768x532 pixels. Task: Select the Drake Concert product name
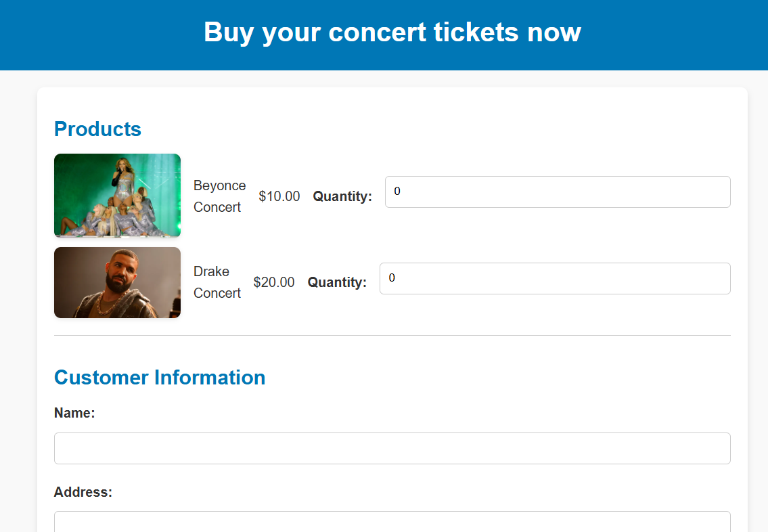coord(217,282)
